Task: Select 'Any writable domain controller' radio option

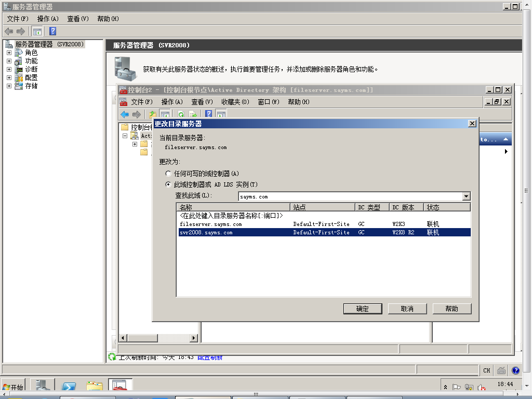Action: [168, 174]
